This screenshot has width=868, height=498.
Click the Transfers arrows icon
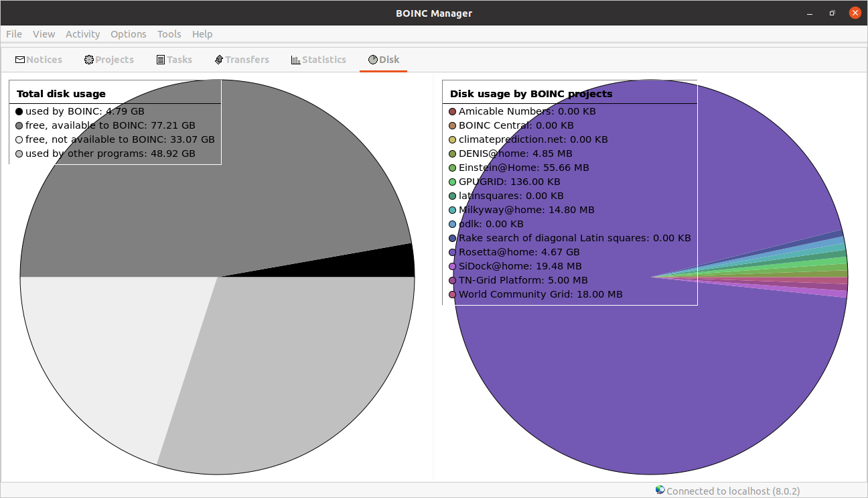pos(218,60)
